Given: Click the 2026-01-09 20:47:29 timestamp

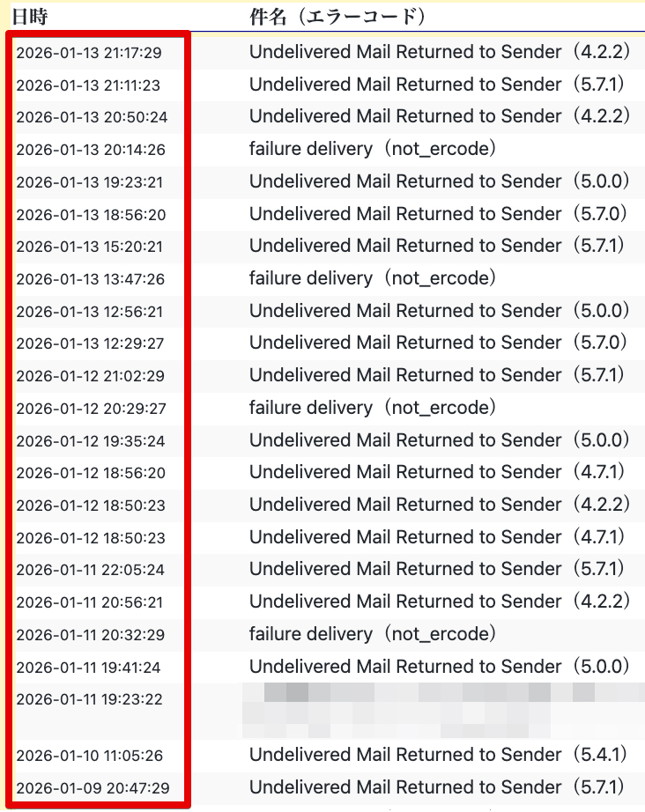Looking at the screenshot, I should click(93, 788).
